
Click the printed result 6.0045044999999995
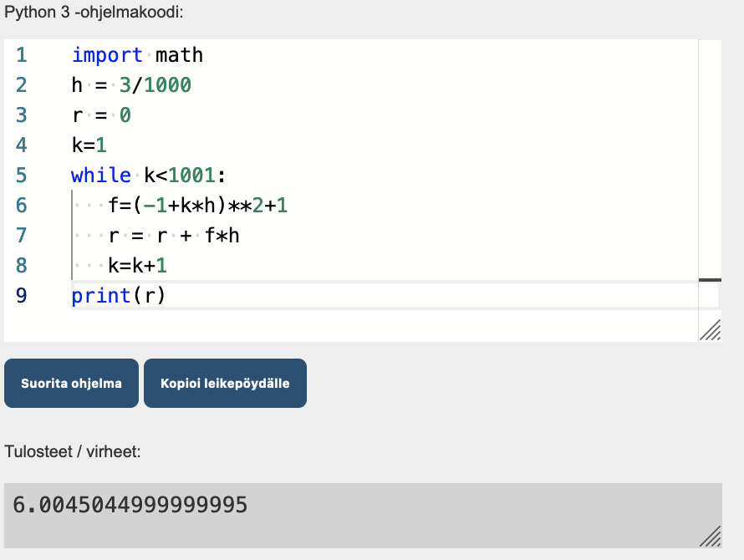(x=130, y=505)
